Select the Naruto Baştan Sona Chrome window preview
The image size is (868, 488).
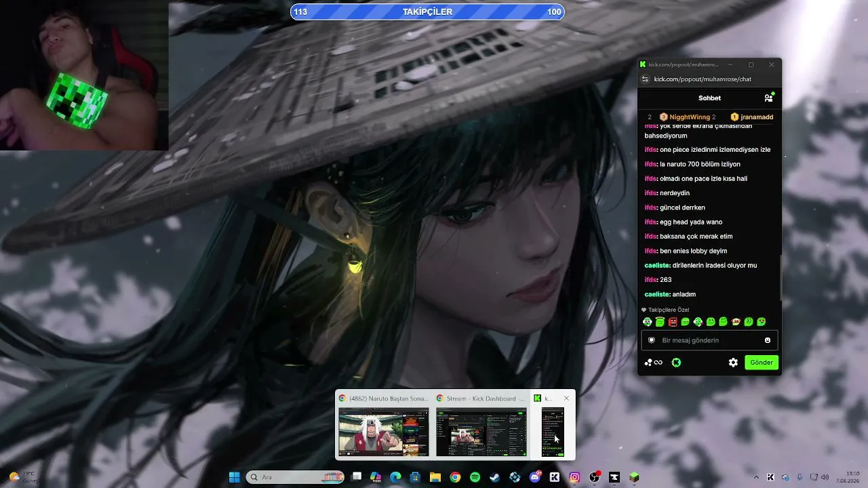coord(384,424)
